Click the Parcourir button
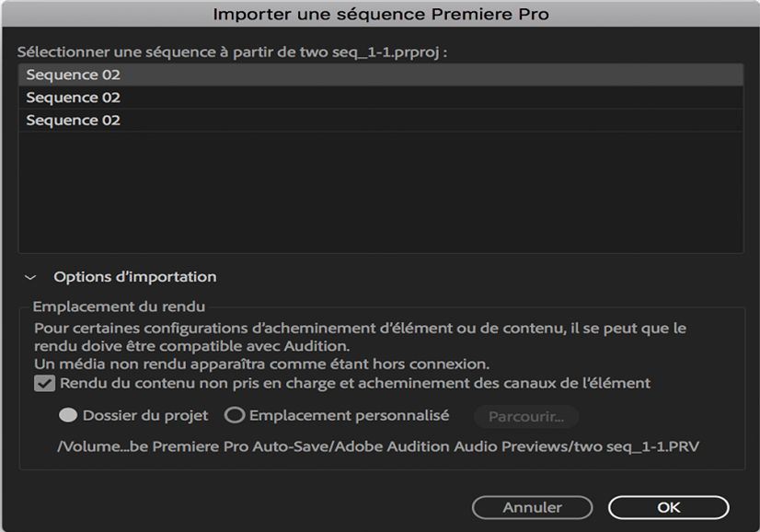 click(524, 416)
